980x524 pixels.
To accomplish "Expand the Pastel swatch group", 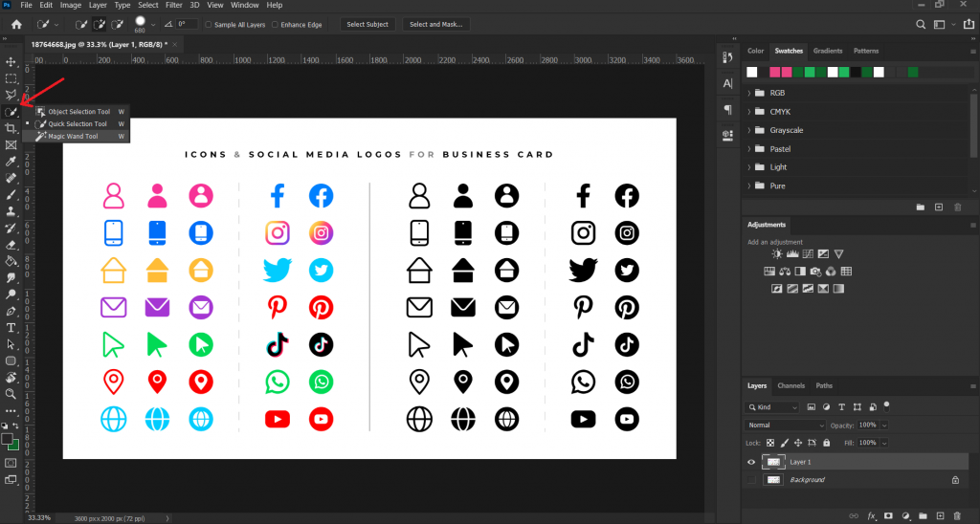I will tap(749, 149).
